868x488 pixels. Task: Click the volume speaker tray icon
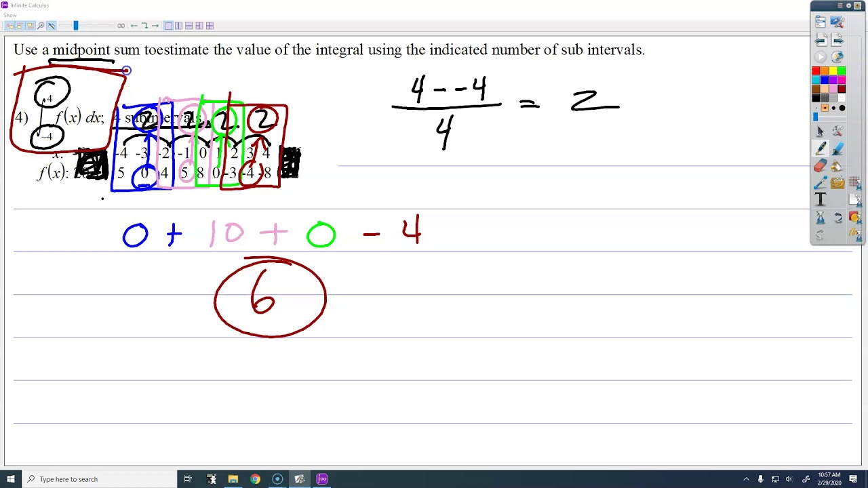(x=789, y=479)
